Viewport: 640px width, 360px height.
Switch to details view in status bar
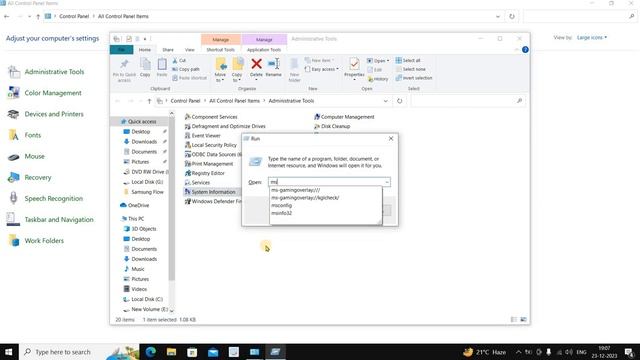coord(514,320)
